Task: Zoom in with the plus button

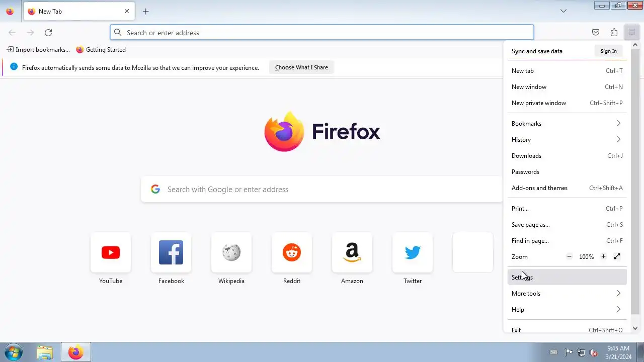Action: 604,256
